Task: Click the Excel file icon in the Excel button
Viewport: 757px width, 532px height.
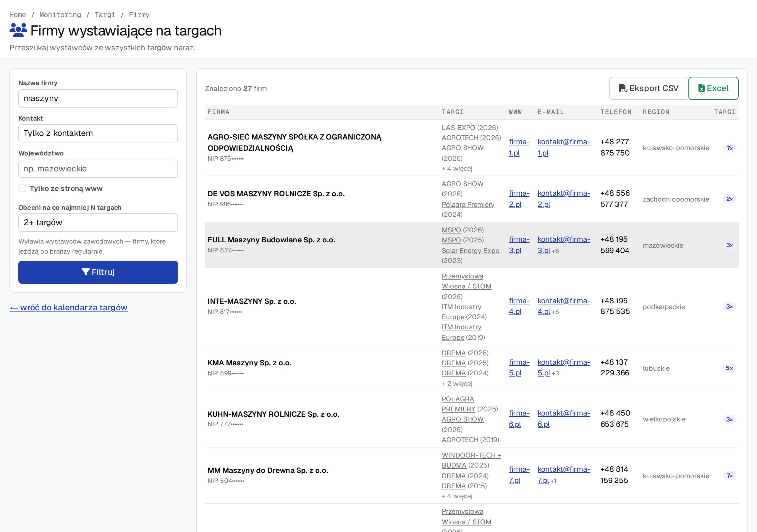Action: pos(701,88)
